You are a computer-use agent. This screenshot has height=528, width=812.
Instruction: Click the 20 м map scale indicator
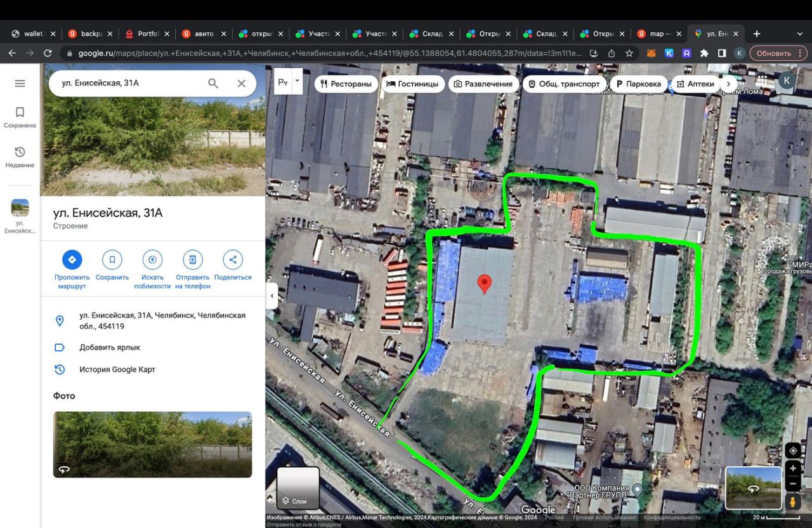(778, 518)
